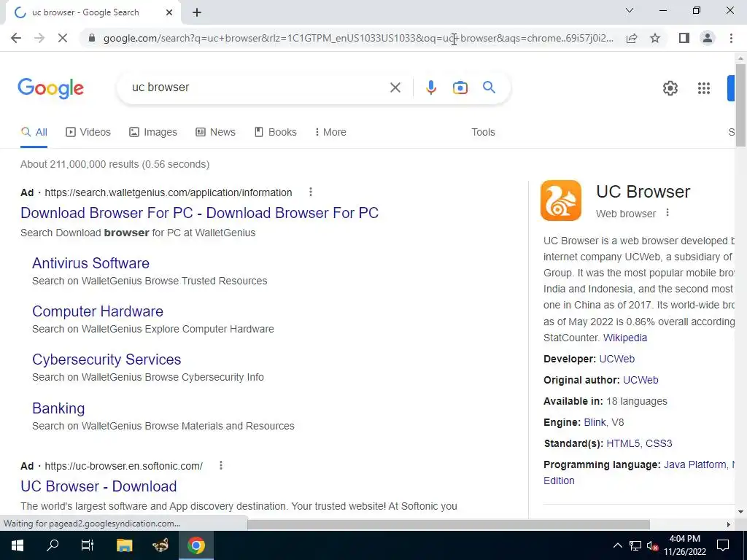Clear the Google search box text

coord(395,87)
